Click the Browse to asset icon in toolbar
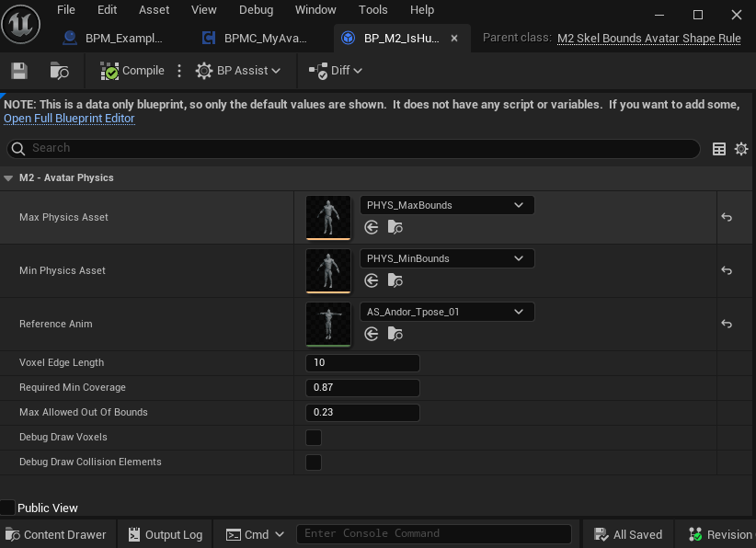 coord(59,71)
